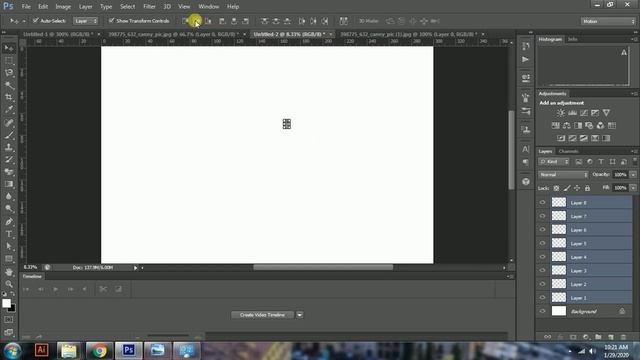
Task: Expand the Opacity slider arrow
Action: [633, 175]
